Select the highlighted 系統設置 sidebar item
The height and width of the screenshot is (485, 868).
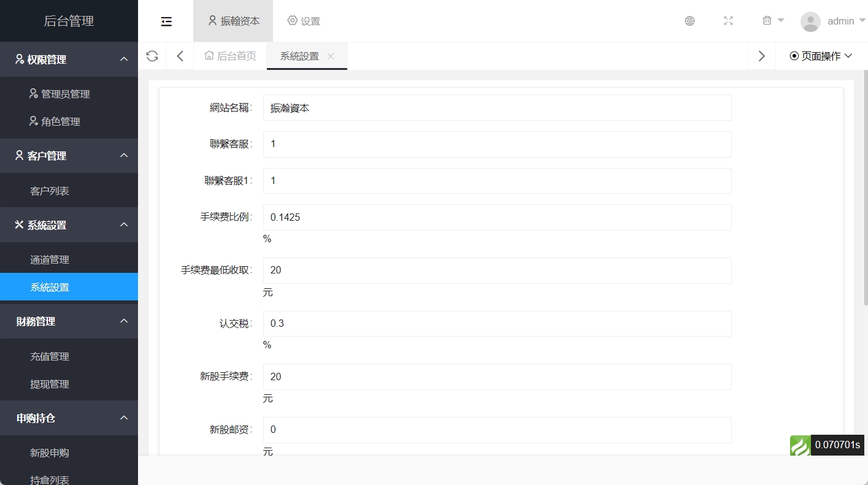pos(69,287)
